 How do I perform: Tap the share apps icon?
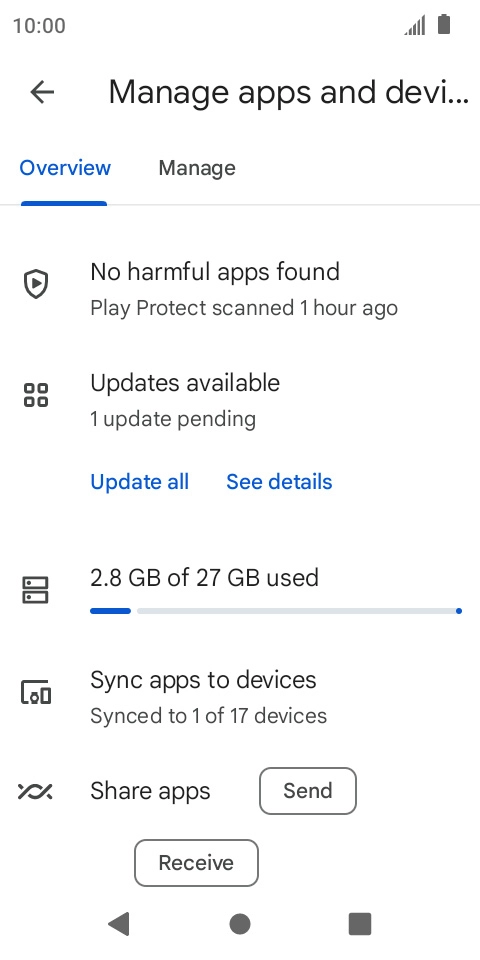(36, 792)
